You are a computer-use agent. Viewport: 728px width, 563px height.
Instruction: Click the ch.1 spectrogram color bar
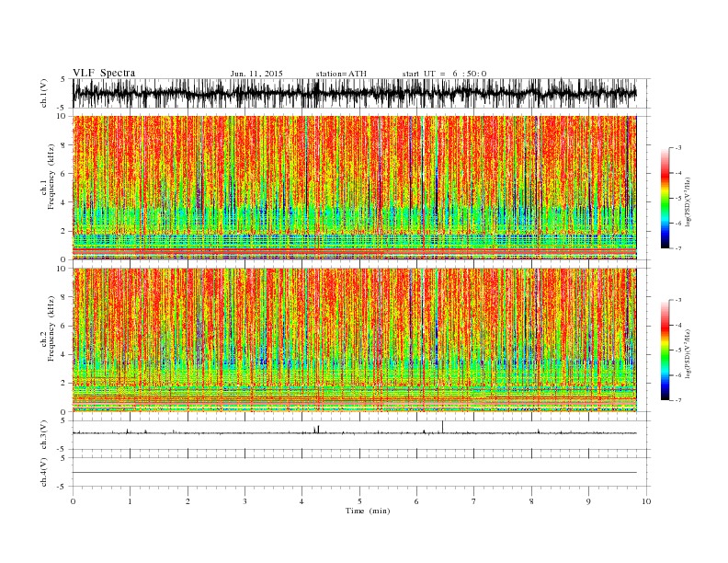tap(665, 198)
